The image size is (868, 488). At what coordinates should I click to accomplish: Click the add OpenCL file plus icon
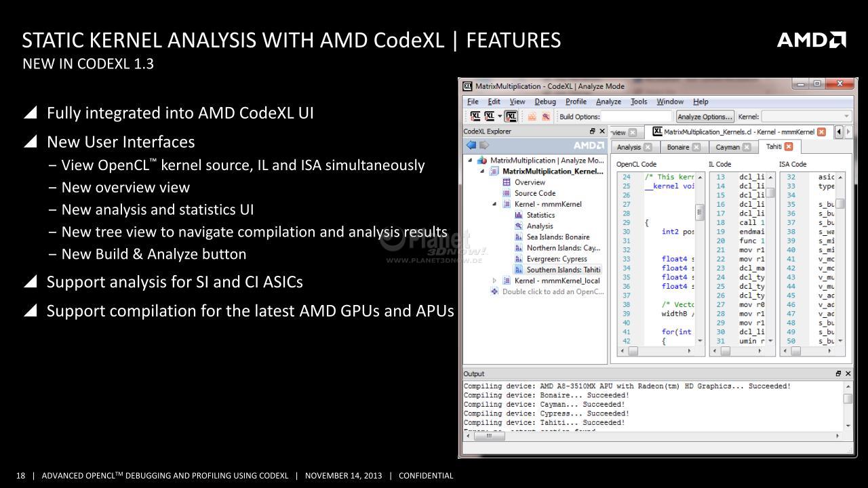pyautogui.click(x=494, y=291)
